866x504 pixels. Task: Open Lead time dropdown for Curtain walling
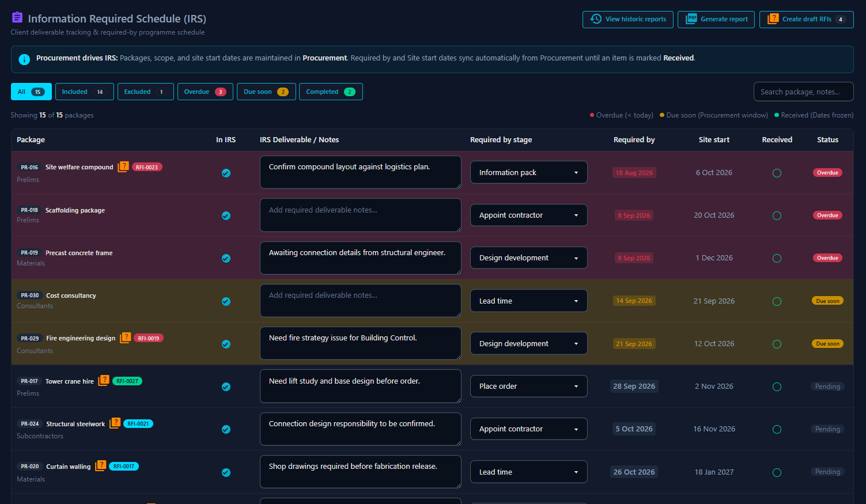(528, 472)
